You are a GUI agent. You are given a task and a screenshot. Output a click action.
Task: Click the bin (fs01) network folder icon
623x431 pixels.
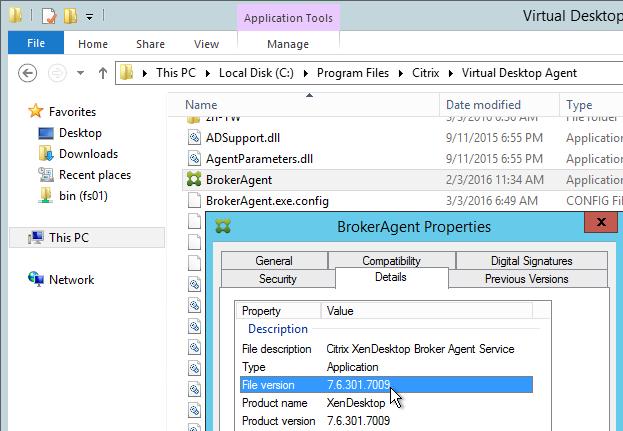coord(46,195)
